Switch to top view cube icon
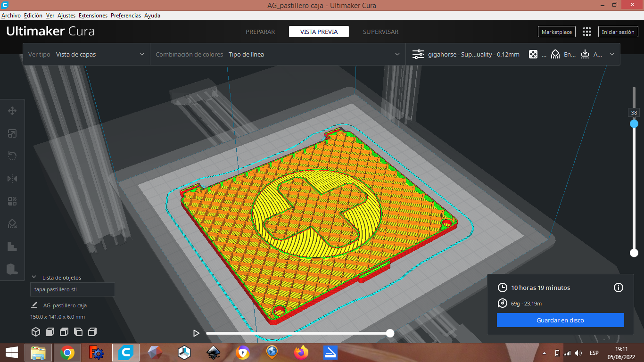This screenshot has width=644, height=362. click(64, 332)
